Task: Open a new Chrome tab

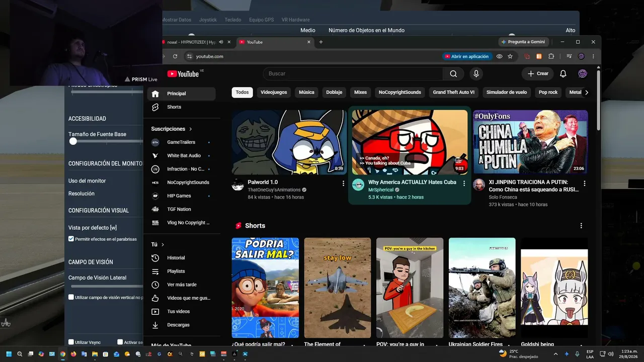Action: click(321, 42)
